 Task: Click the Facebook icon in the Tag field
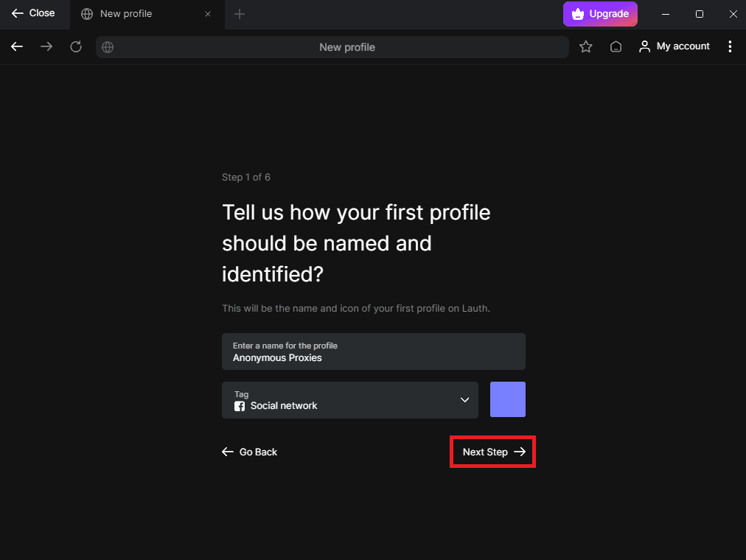239,406
